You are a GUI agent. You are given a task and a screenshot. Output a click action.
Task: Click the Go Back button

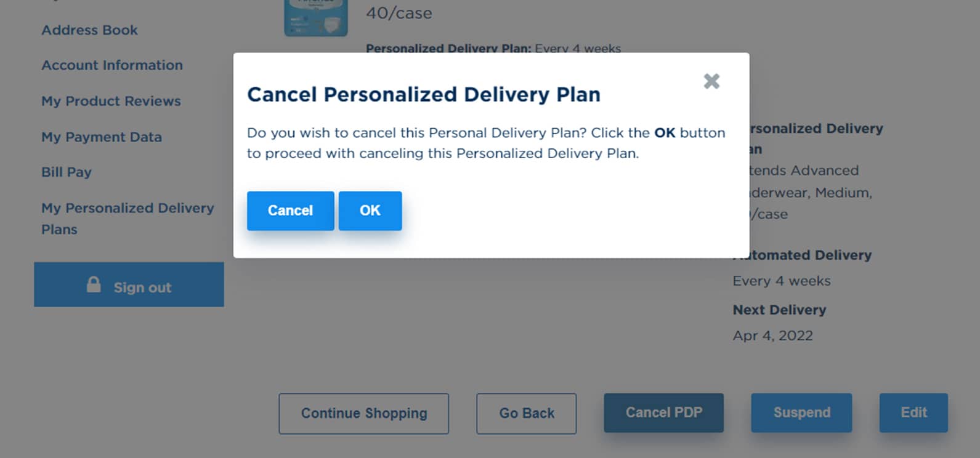(526, 413)
